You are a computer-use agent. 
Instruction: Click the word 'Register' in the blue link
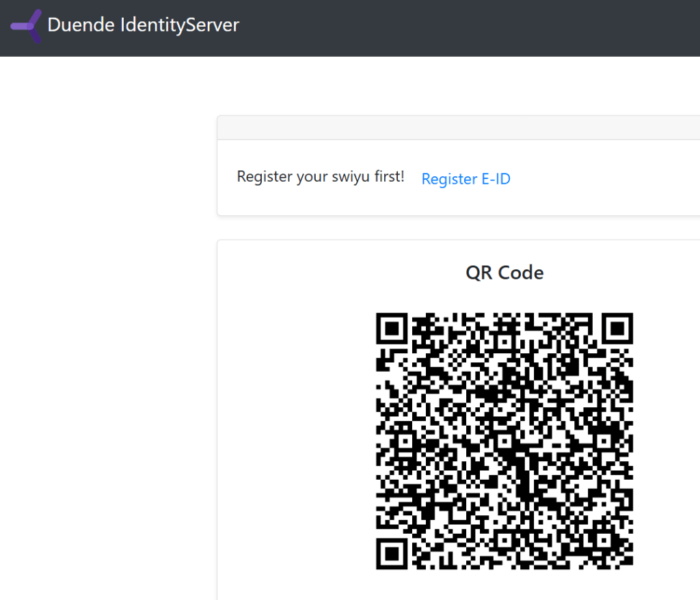click(449, 179)
